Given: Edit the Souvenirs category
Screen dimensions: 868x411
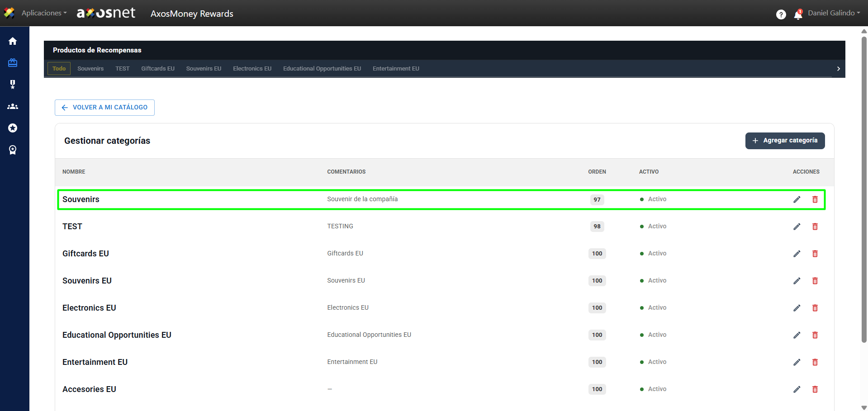Looking at the screenshot, I should coord(797,199).
